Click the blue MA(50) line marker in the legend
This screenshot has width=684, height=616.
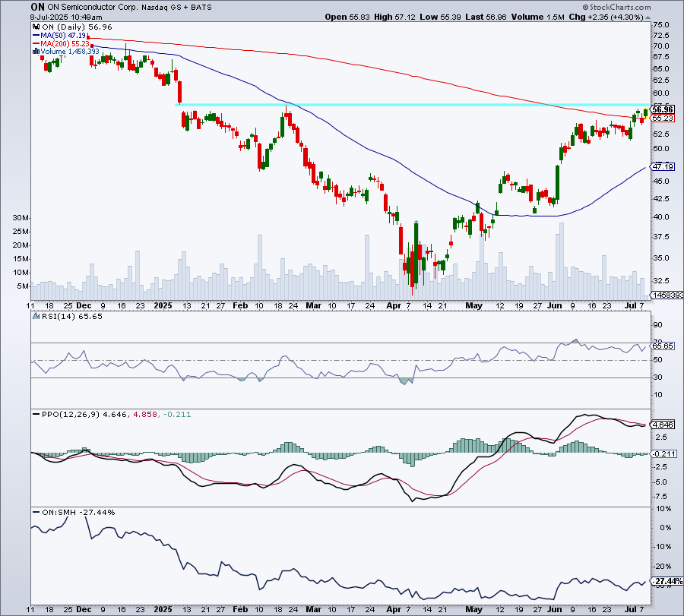coord(36,35)
